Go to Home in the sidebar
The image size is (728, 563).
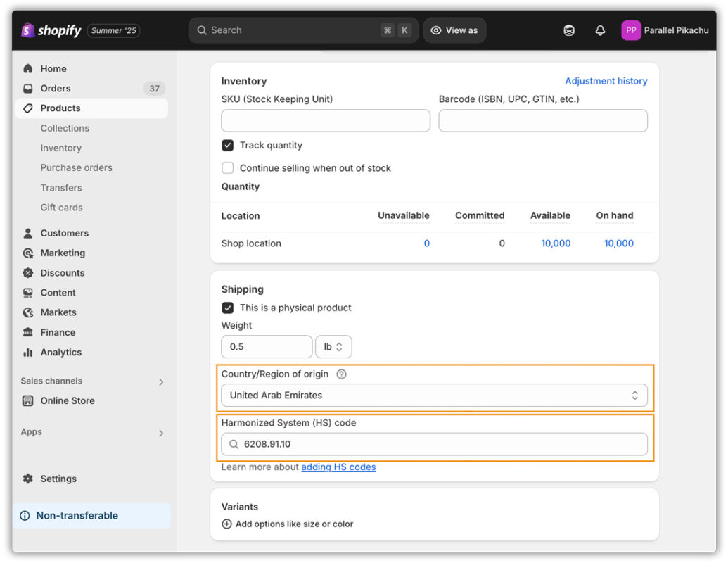coord(53,69)
